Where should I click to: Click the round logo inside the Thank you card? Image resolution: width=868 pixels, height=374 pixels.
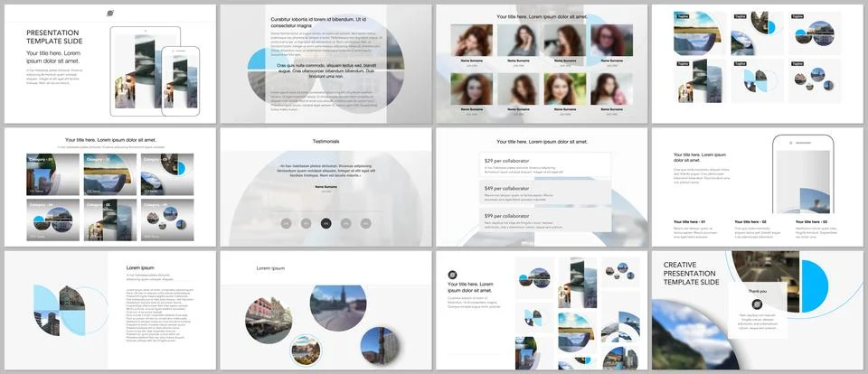(757, 304)
